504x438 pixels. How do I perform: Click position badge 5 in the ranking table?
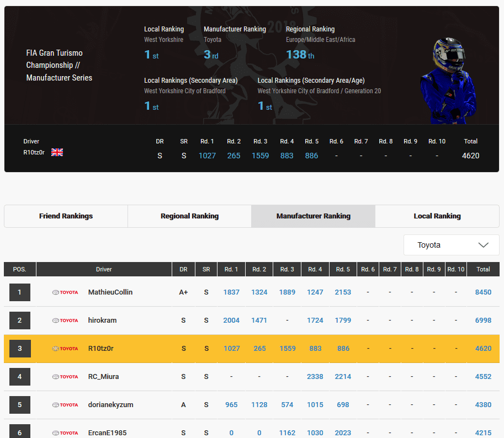point(20,405)
